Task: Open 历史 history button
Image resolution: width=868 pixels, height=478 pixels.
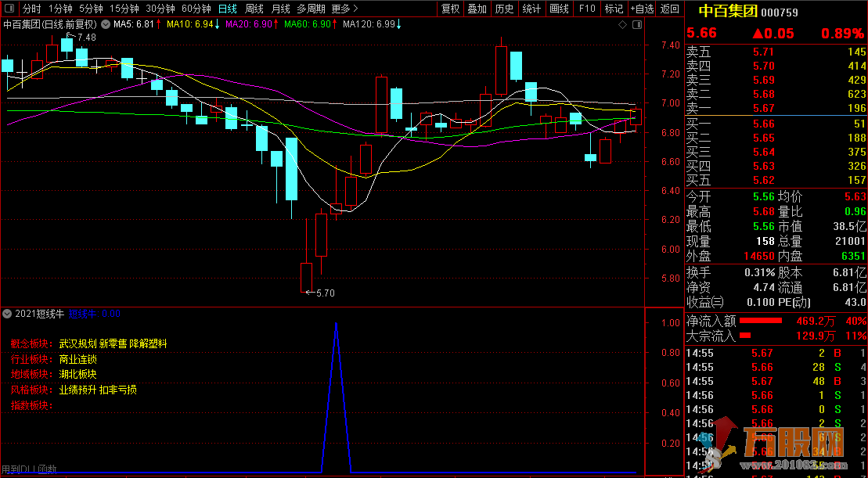Action: [504, 9]
